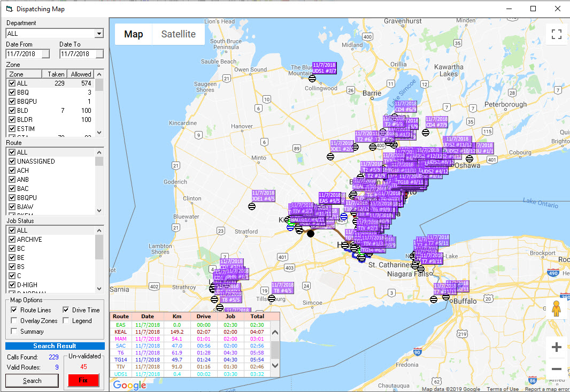Click the stop marker left of the Oshawa 401 shield
This screenshot has height=392, width=570.
469,158
